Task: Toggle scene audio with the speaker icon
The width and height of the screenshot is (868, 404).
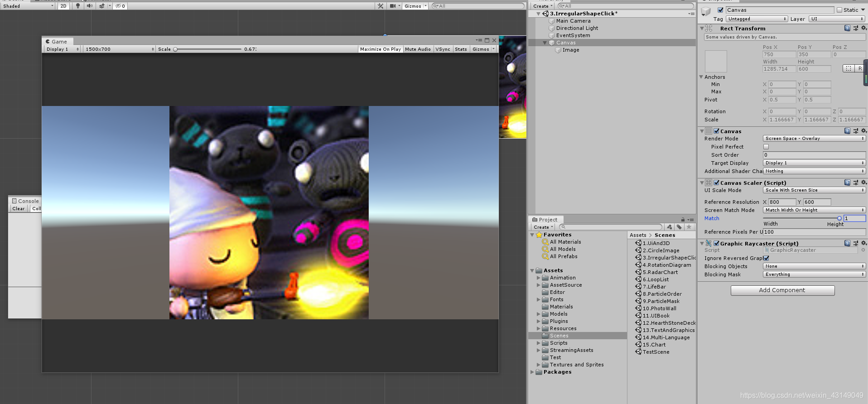Action: (90, 6)
